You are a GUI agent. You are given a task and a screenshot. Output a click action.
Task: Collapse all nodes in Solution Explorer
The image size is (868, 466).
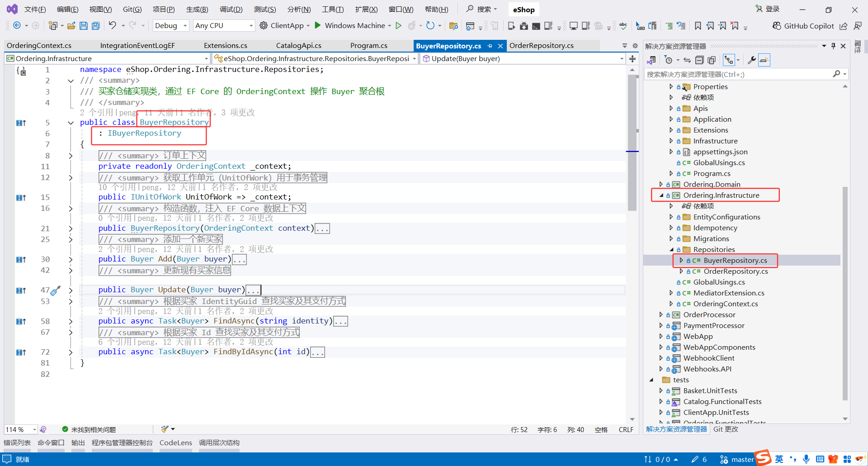699,60
